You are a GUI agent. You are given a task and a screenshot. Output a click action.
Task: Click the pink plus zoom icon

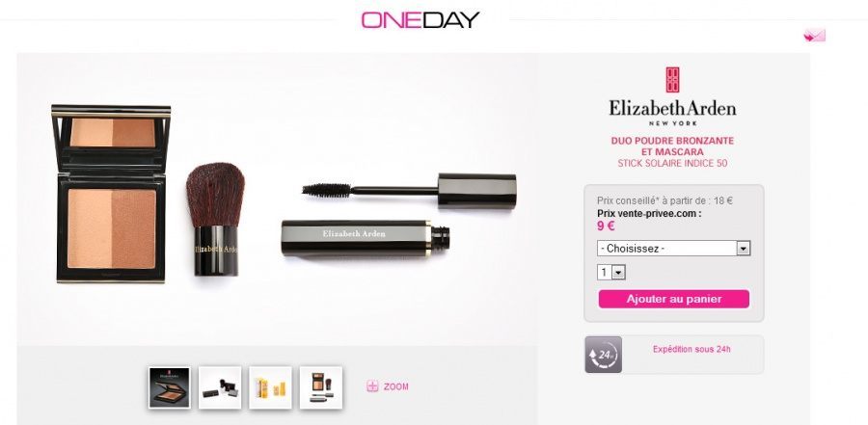(372, 386)
